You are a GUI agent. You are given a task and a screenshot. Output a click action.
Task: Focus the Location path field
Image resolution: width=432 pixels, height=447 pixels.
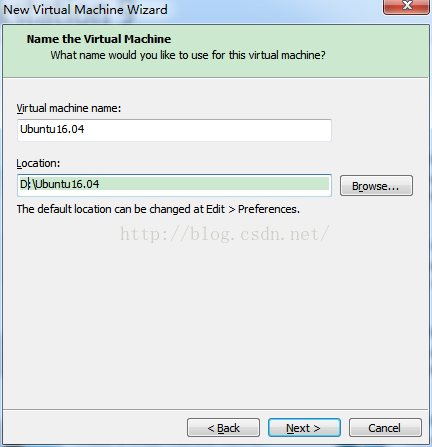174,185
